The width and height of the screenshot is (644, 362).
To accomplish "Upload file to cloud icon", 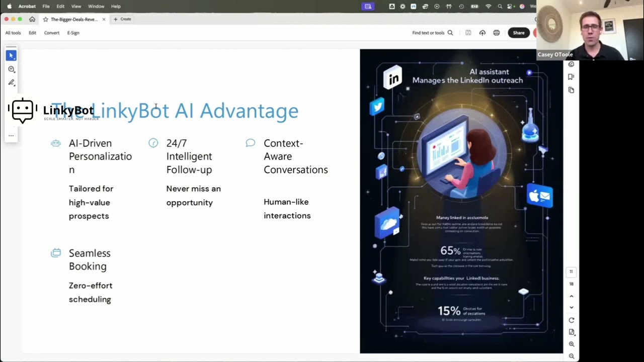I will point(482,33).
